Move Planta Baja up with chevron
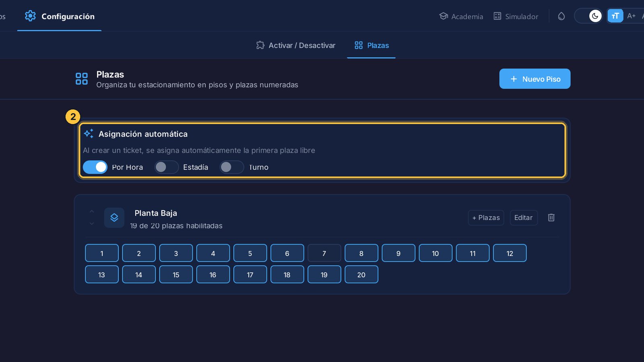 tap(92, 211)
